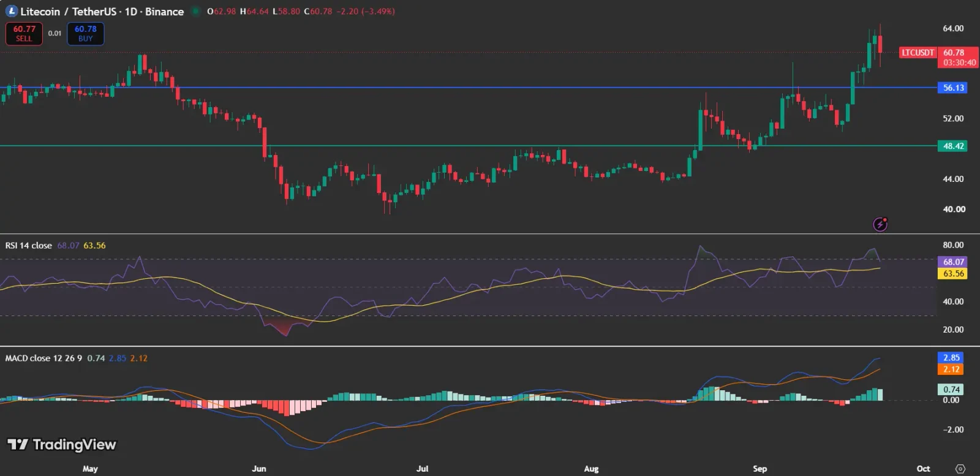Click the MACD close 12 26 9 title
Screen dimensions: 980x476
pos(43,358)
